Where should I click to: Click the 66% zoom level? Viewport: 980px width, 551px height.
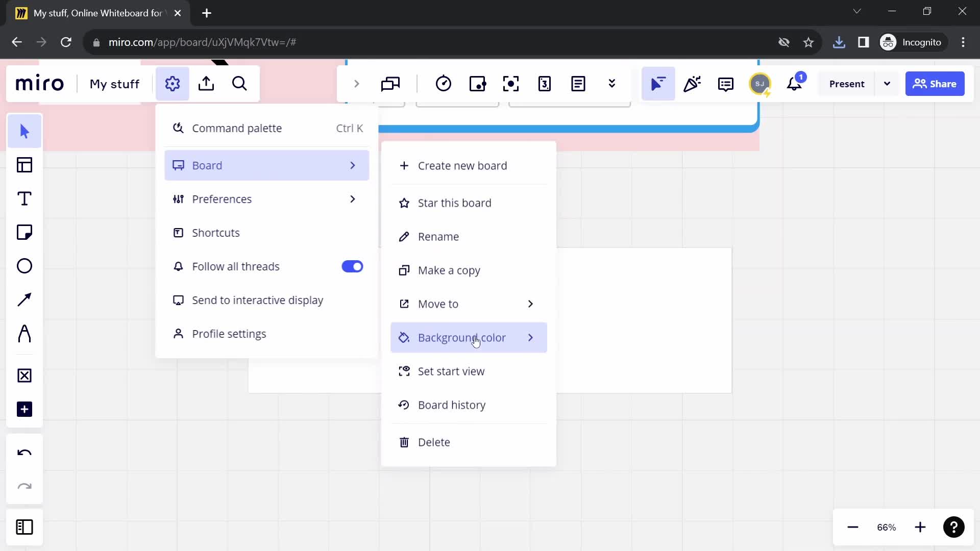pos(887,527)
